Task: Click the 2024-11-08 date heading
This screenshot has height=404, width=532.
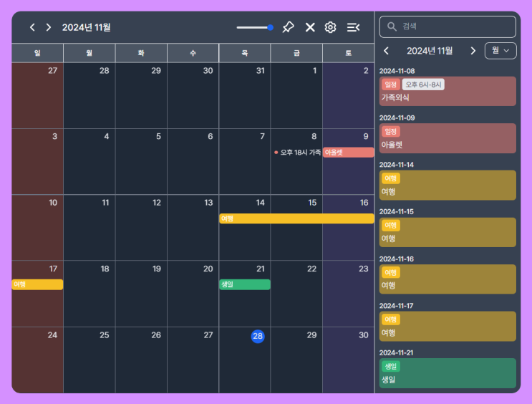Action: [x=397, y=71]
